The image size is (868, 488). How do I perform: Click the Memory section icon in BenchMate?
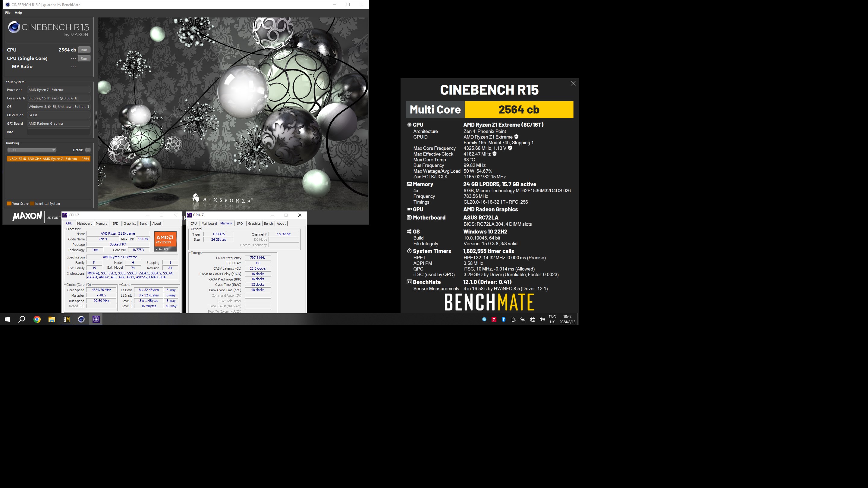click(x=409, y=184)
